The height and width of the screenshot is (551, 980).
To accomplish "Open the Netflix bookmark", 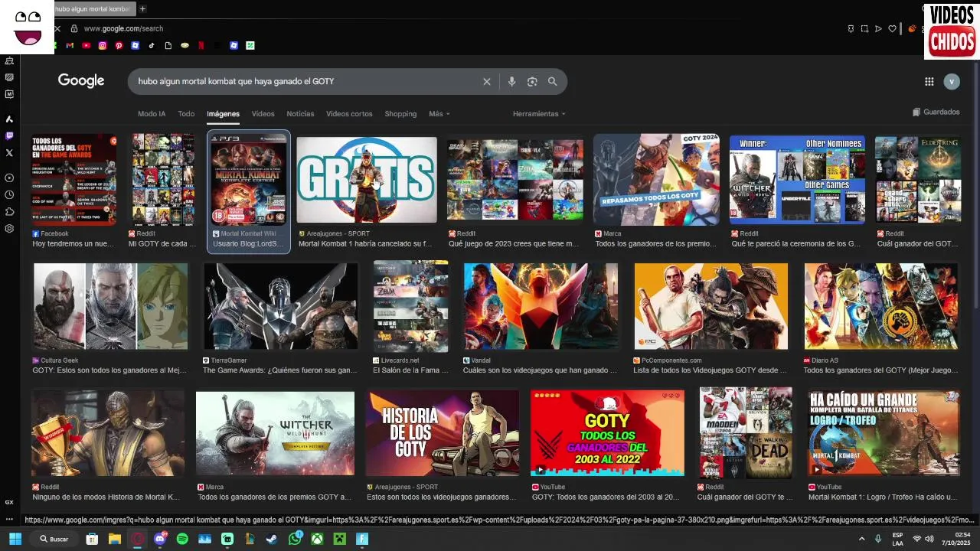I will (x=201, y=45).
